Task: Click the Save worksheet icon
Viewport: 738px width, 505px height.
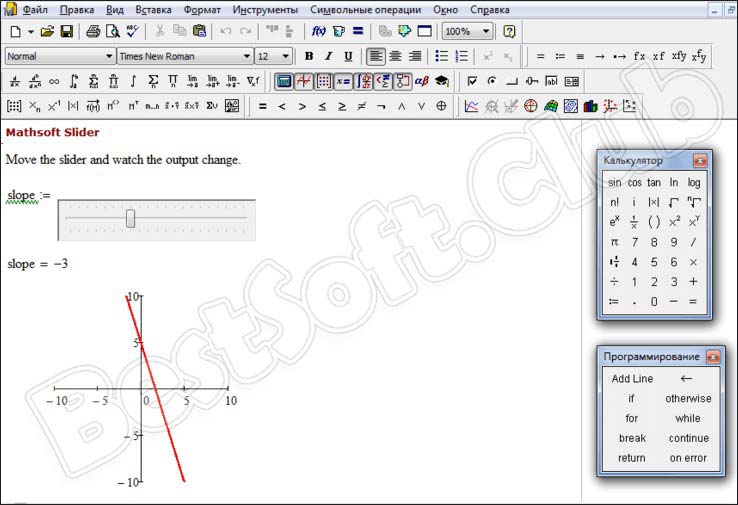Action: click(66, 31)
